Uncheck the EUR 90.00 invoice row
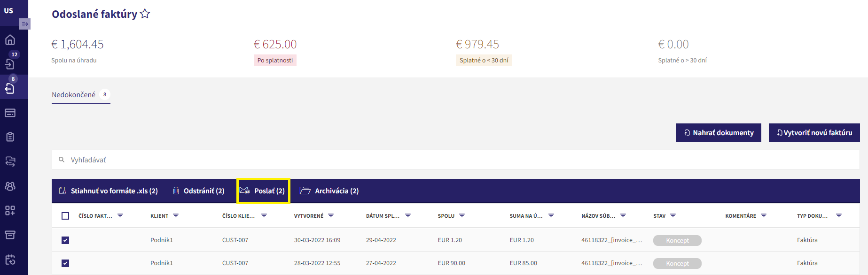868x275 pixels. coord(65,263)
